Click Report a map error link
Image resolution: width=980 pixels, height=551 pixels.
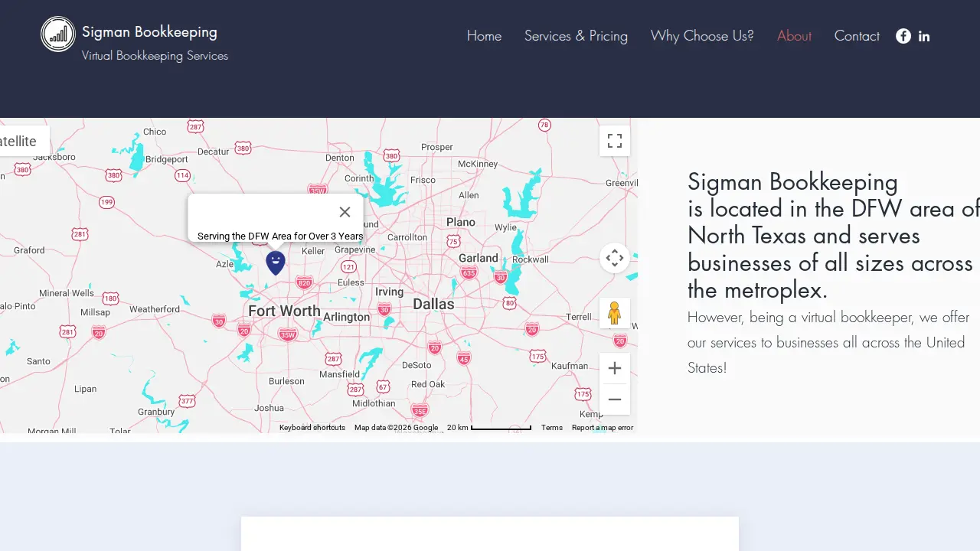[603, 428]
